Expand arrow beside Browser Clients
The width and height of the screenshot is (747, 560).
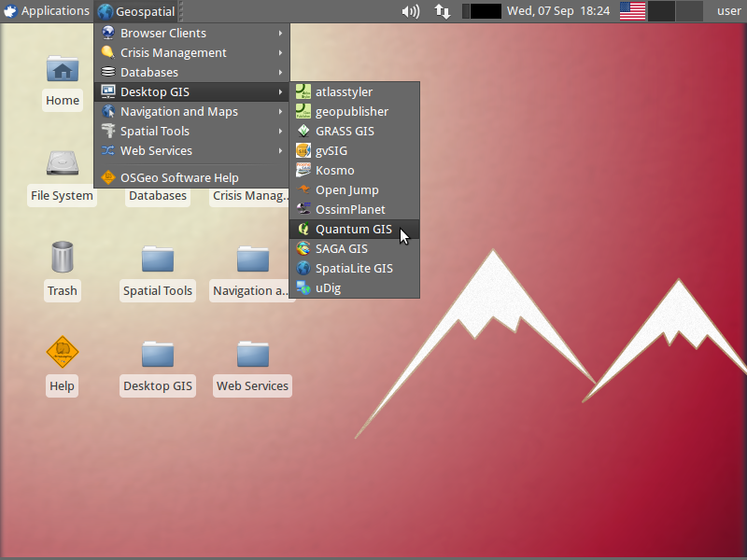(281, 33)
